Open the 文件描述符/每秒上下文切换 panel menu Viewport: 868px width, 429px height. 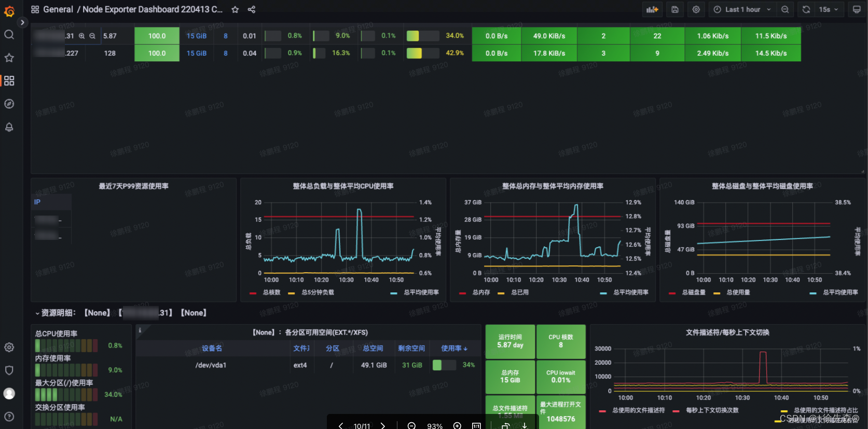point(727,332)
